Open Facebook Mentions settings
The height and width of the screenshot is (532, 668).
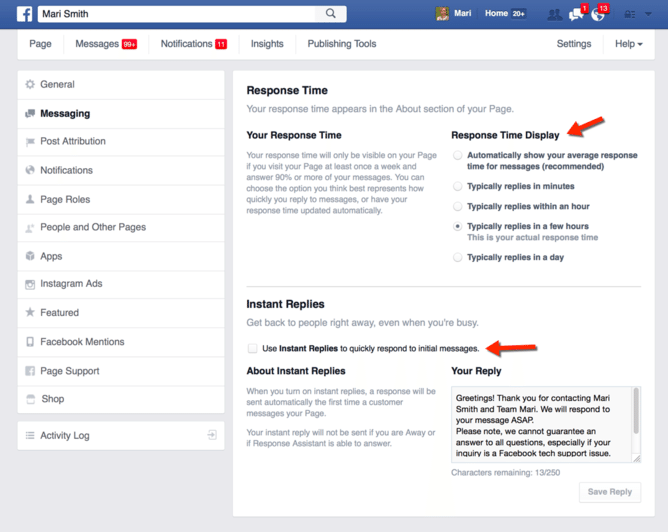(x=121, y=342)
